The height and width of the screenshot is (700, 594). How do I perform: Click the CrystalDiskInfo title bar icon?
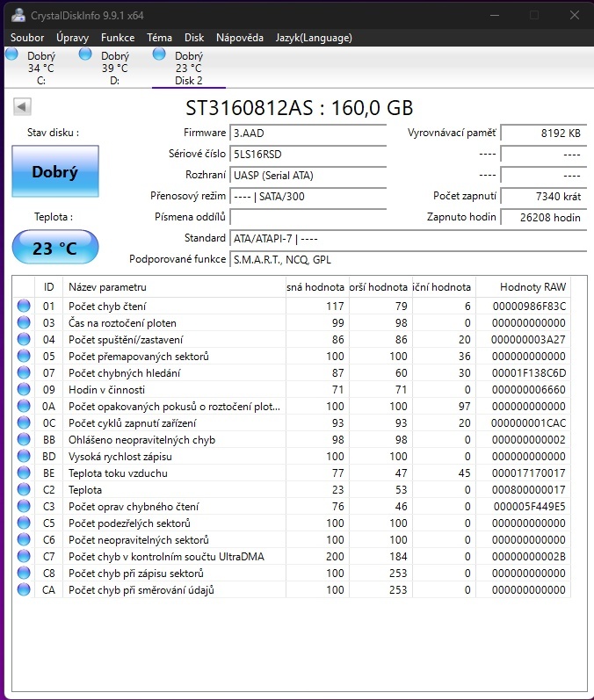[x=18, y=15]
